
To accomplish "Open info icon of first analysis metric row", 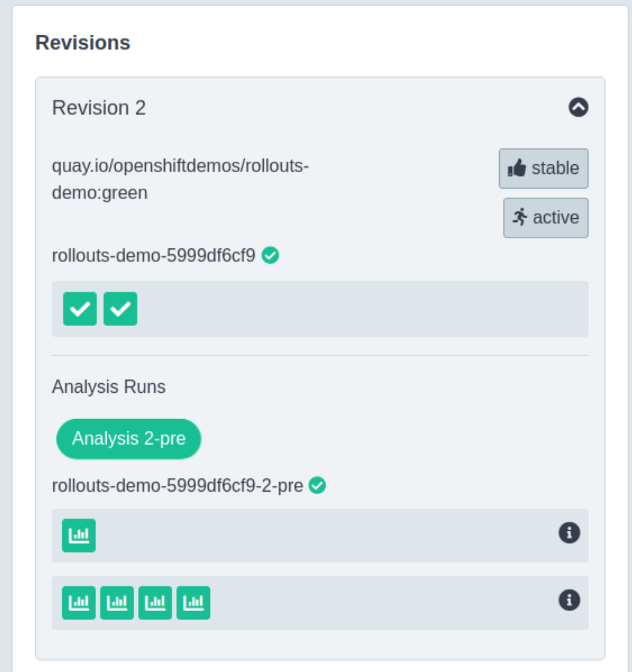I will point(569,533).
